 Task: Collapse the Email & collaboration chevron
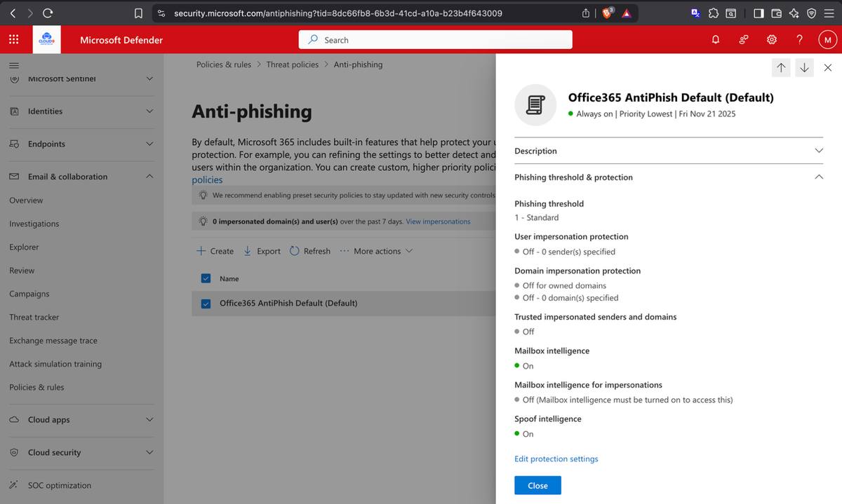(x=149, y=177)
